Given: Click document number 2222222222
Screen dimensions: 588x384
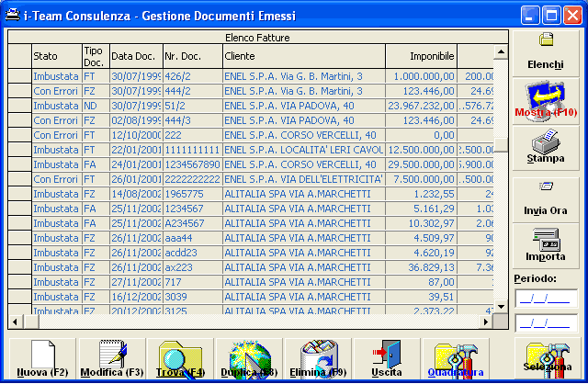Looking at the screenshot, I should click(193, 179).
